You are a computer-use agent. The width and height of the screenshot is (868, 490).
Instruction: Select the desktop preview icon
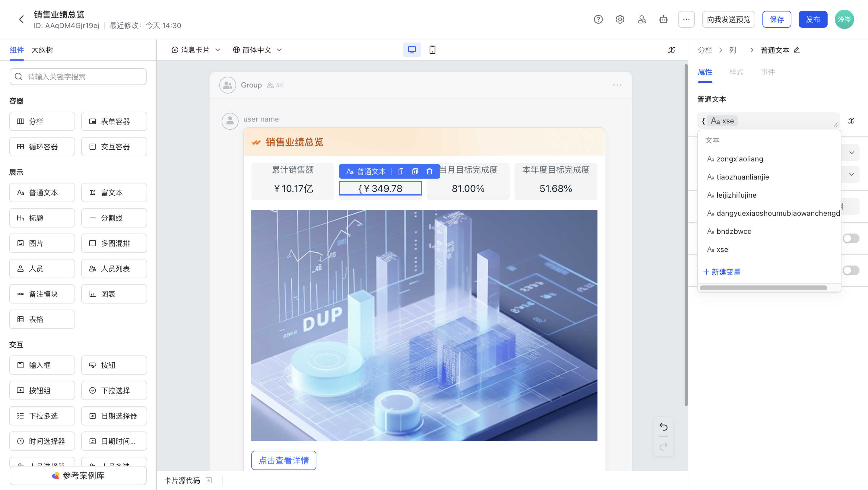pyautogui.click(x=412, y=50)
